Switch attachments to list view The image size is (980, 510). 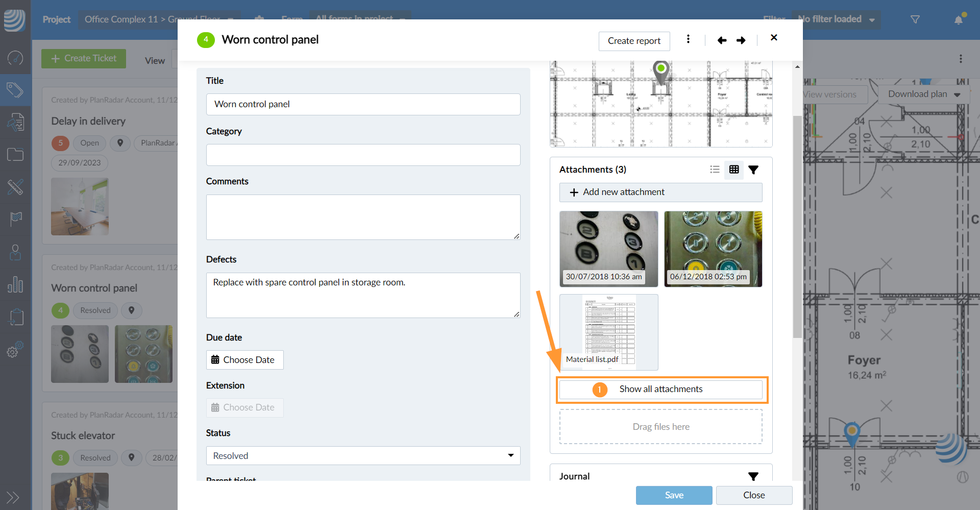pos(715,169)
